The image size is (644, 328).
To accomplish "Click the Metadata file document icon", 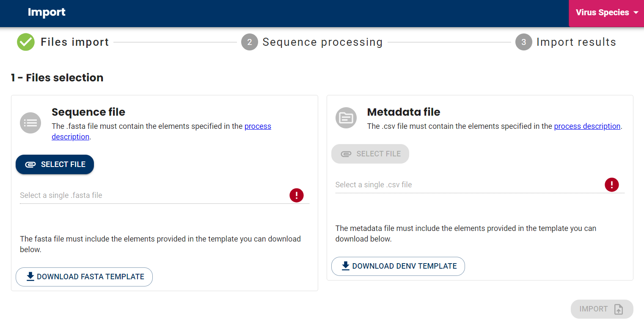I will [346, 117].
